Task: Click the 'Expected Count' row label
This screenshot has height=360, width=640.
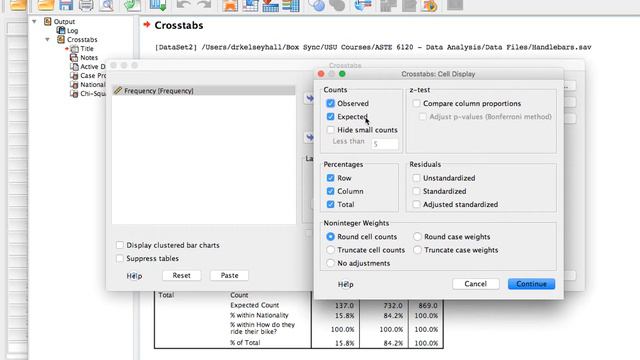Action: [255, 305]
